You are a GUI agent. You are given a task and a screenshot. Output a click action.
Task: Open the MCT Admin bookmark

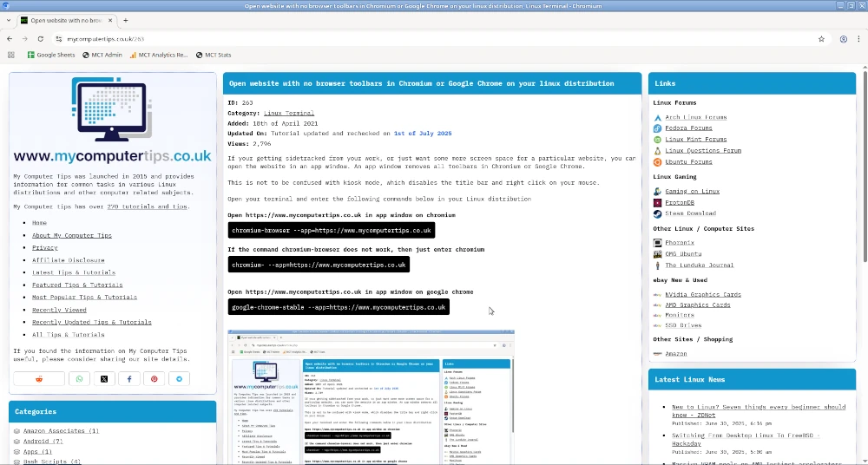point(102,55)
